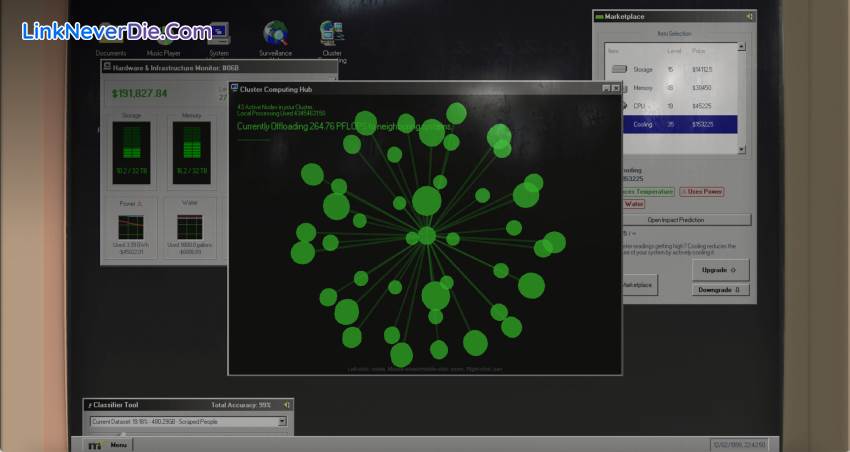Toggle the Marketplace sound speaker icon
The height and width of the screenshot is (452, 850).
[x=749, y=16]
